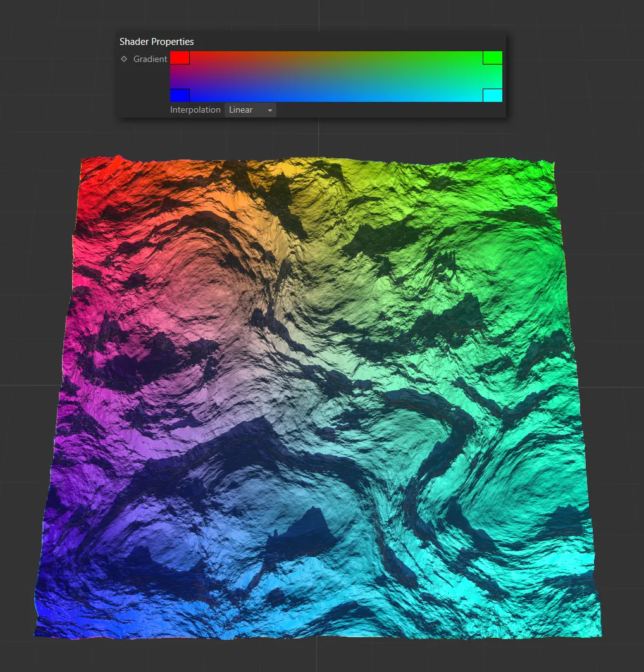Select the green top-right gradient swatch
The image size is (644, 672).
point(492,57)
